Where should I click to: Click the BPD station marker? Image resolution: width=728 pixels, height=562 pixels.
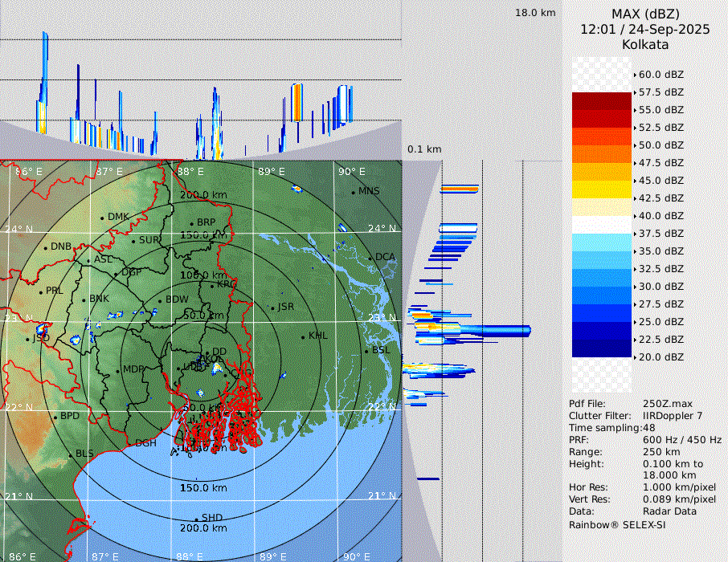55,417
